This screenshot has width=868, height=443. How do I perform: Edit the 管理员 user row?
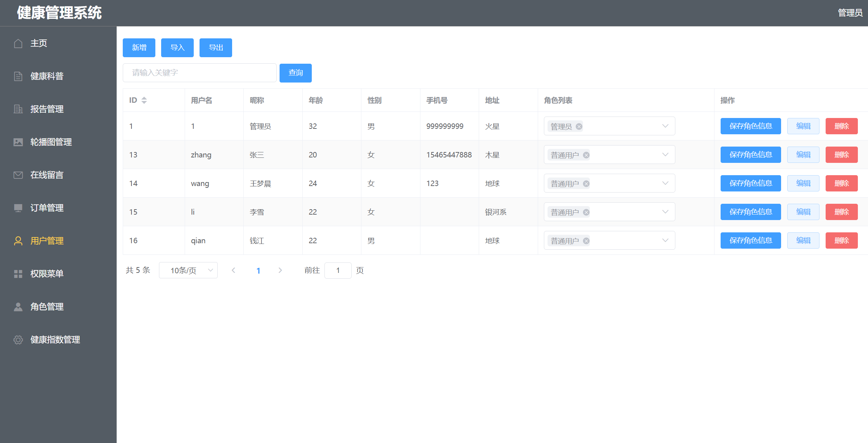[803, 126]
